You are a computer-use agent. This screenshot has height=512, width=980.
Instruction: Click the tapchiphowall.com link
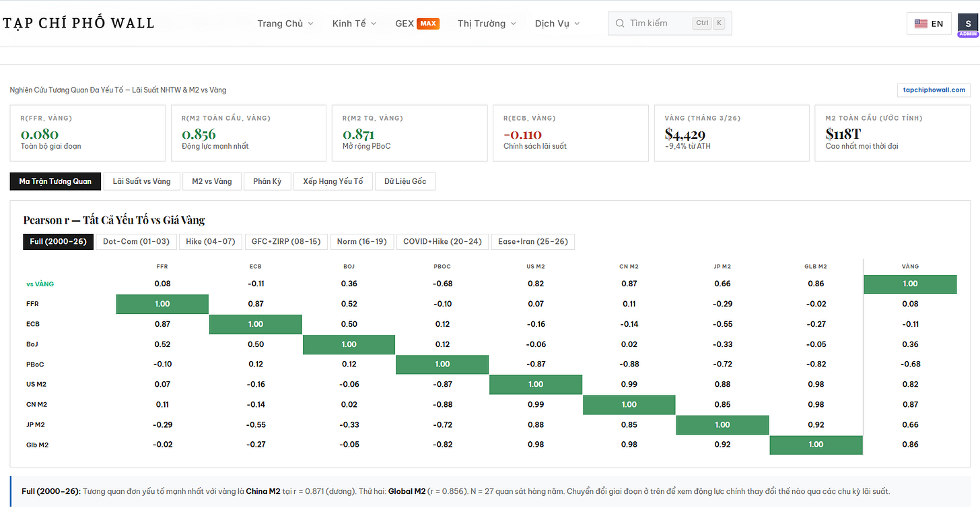(x=934, y=90)
